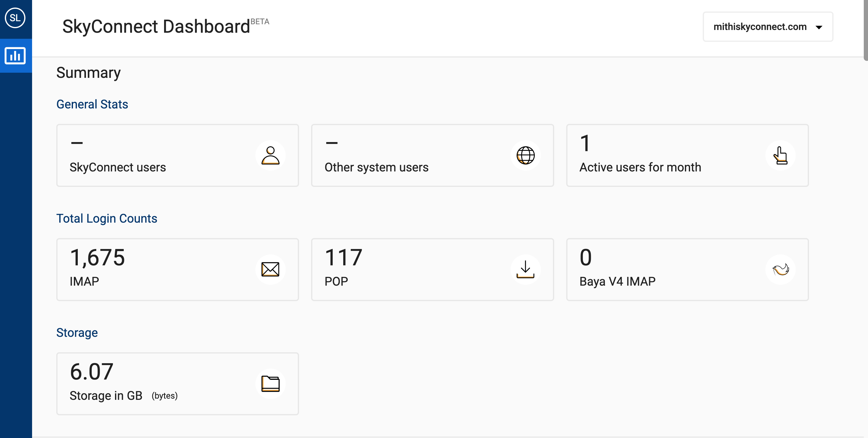
Task: Open the mithiskyconnect.com domain dropdown
Action: tap(760, 27)
